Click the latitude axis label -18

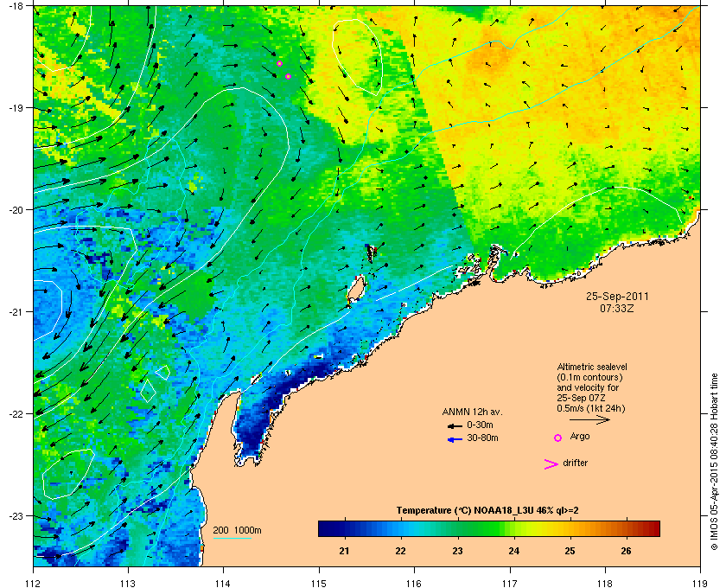pyautogui.click(x=16, y=5)
